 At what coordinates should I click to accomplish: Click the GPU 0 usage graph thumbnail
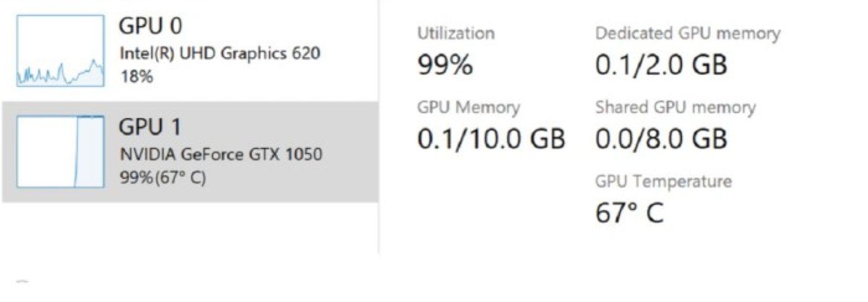click(61, 51)
